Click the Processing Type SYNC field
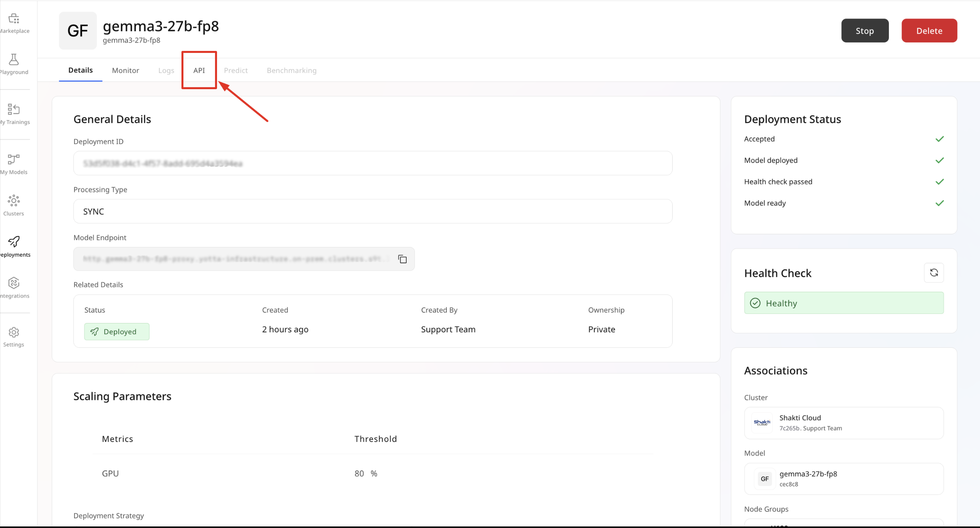Screen dimensions: 980x528 (x=373, y=211)
